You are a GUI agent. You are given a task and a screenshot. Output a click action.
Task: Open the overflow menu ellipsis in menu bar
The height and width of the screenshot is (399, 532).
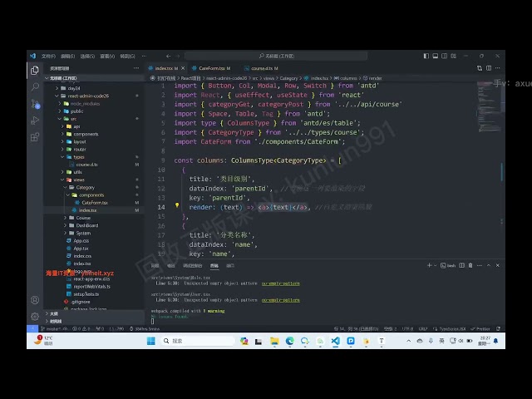click(144, 56)
